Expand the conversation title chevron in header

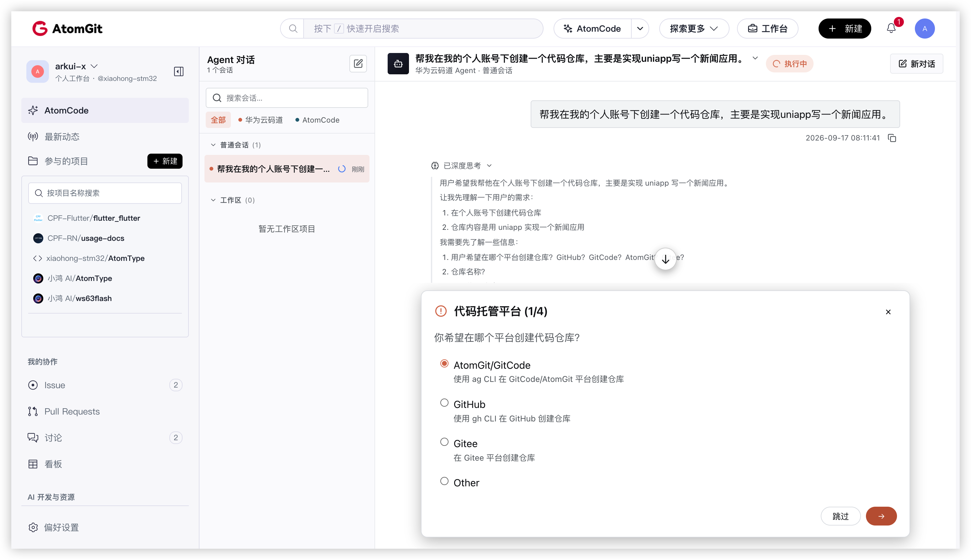(x=755, y=58)
